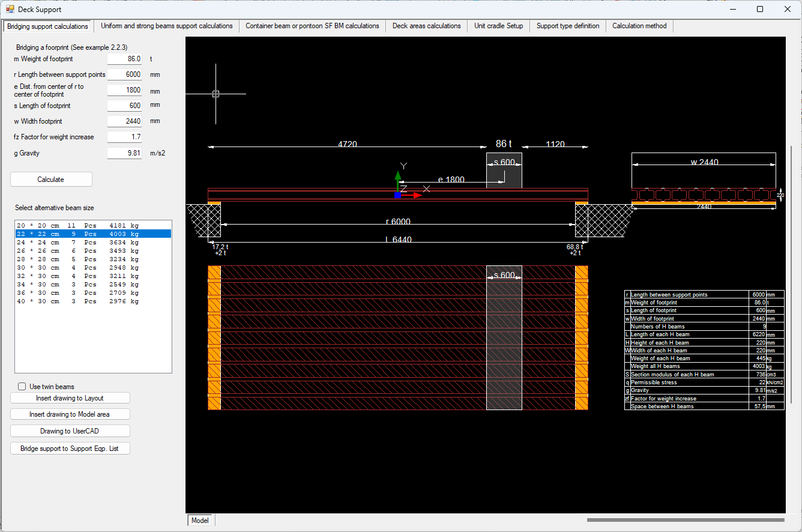The image size is (802, 532).
Task: Select beam size 34 * 30 cm 3 Pcs
Action: click(x=93, y=285)
